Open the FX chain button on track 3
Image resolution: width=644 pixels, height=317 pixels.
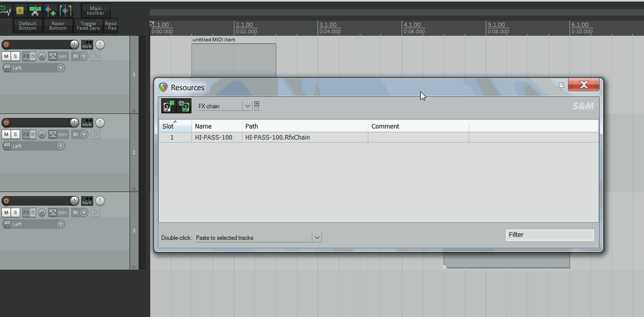pos(26,212)
